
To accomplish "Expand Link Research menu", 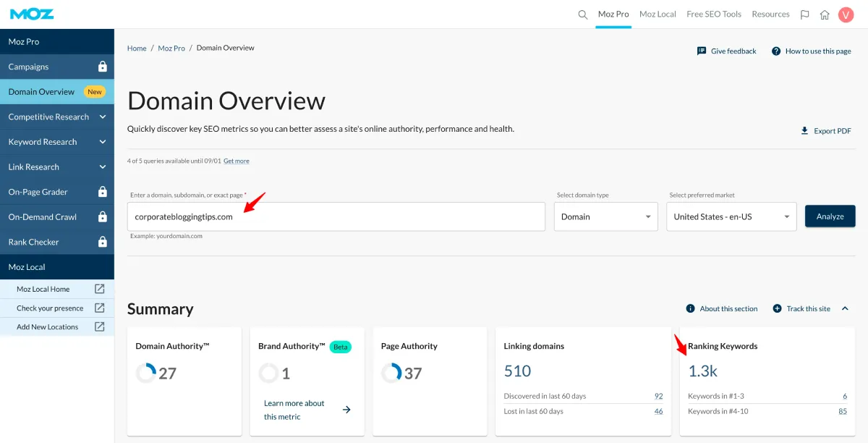I will (x=103, y=166).
